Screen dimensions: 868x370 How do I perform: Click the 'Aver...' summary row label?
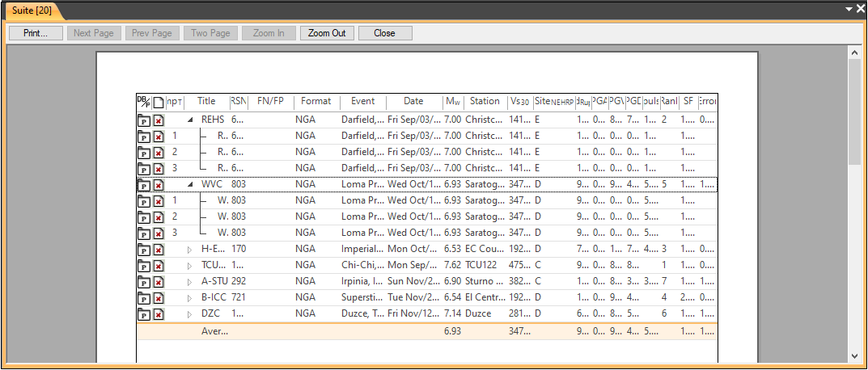pyautogui.click(x=214, y=332)
